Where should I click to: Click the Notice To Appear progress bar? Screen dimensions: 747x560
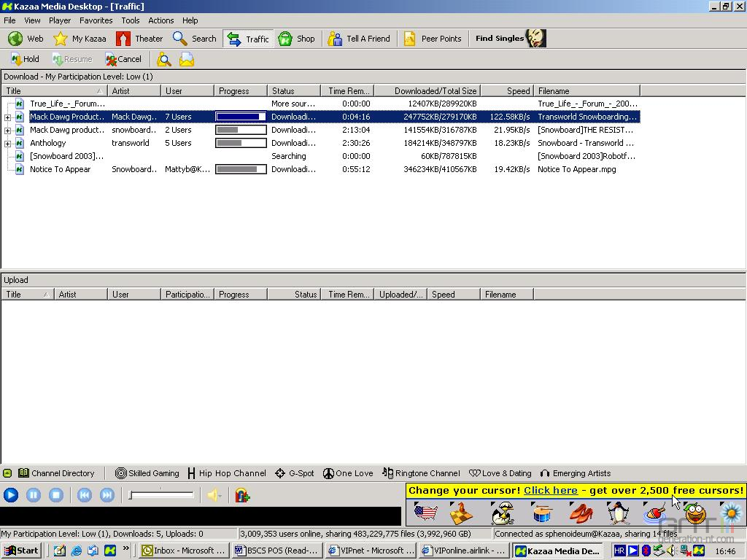pyautogui.click(x=241, y=169)
